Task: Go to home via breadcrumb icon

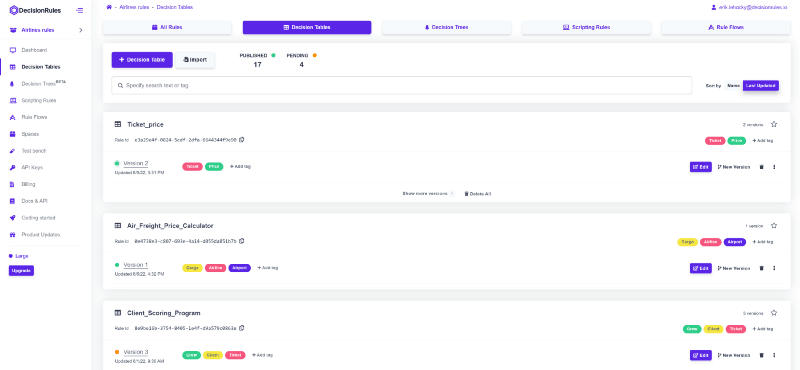Action: pyautogui.click(x=109, y=7)
